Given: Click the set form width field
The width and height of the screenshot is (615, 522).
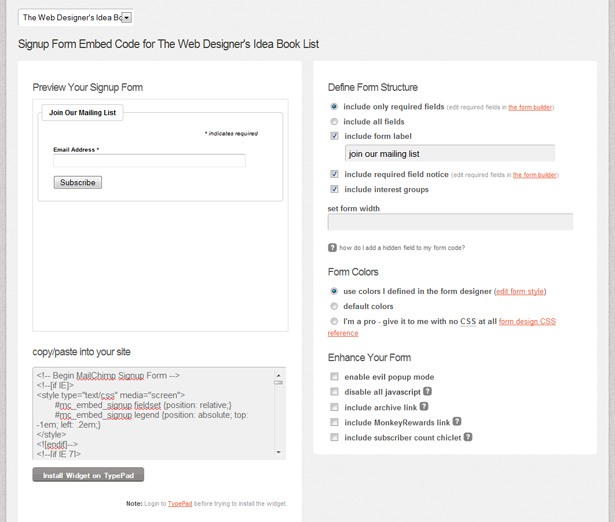Looking at the screenshot, I should pos(450,222).
